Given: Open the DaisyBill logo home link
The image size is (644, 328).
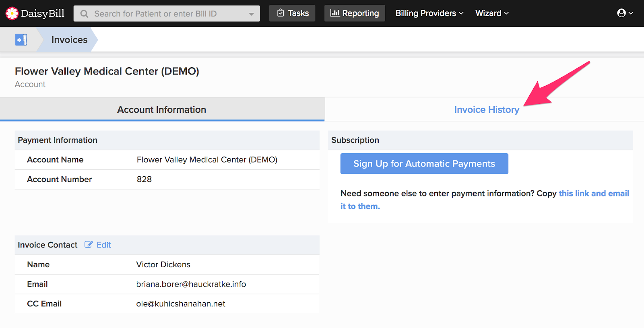Looking at the screenshot, I should coord(35,13).
